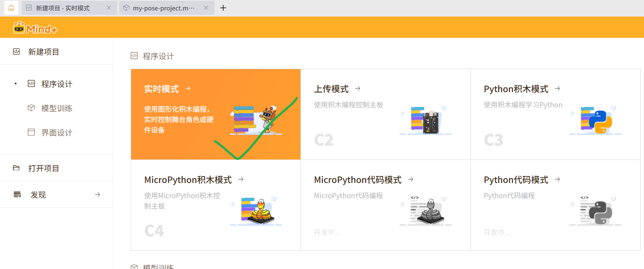Select 程序设计 in the sidebar
Image resolution: width=644 pixels, height=269 pixels.
pos(56,84)
